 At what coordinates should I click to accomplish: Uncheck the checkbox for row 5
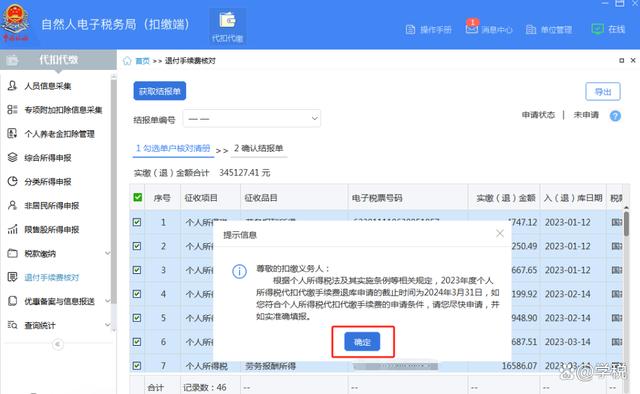pos(137,318)
